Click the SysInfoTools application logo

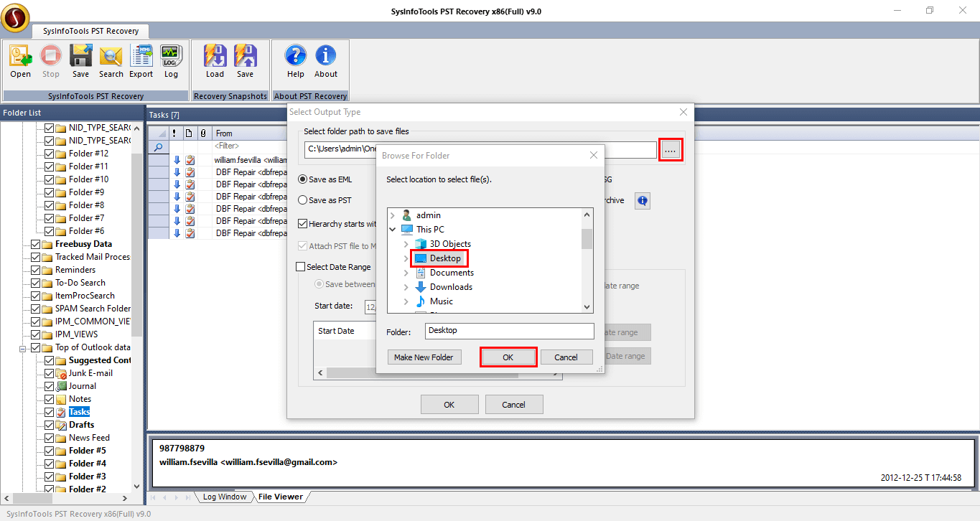coord(15,18)
